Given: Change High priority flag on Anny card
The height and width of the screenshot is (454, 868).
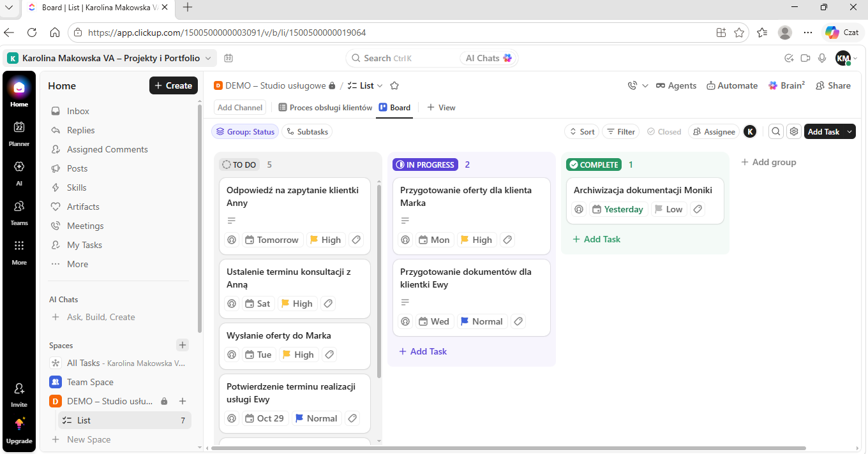Looking at the screenshot, I should click(x=325, y=240).
